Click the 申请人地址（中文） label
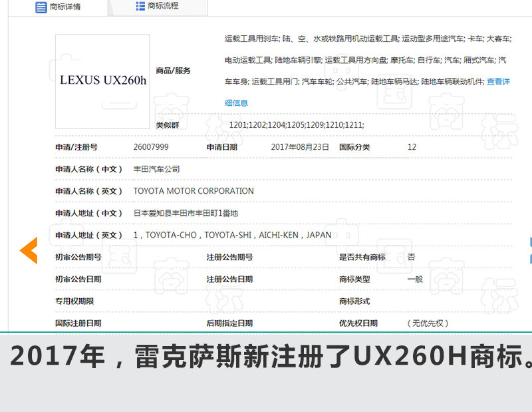Screen dimensions: 532x412 (x=88, y=213)
